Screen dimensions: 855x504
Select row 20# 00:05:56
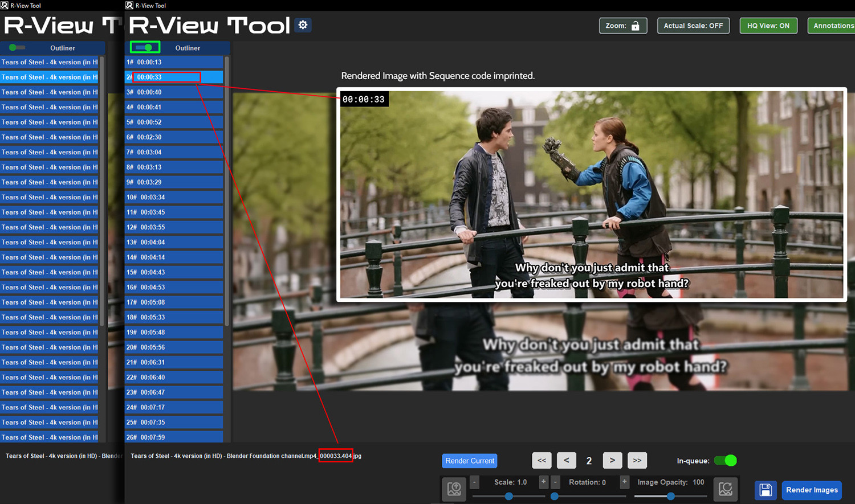coord(174,347)
